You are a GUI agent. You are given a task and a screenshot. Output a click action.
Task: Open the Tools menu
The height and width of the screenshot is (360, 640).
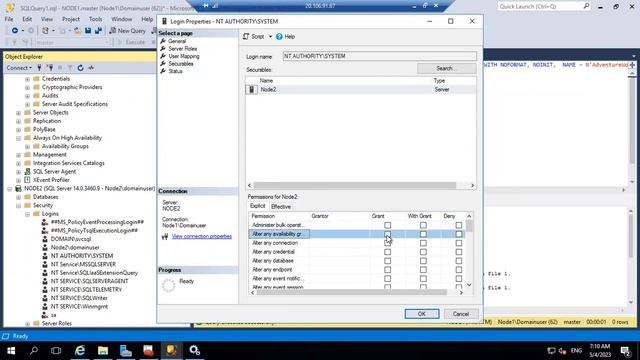tap(96, 19)
